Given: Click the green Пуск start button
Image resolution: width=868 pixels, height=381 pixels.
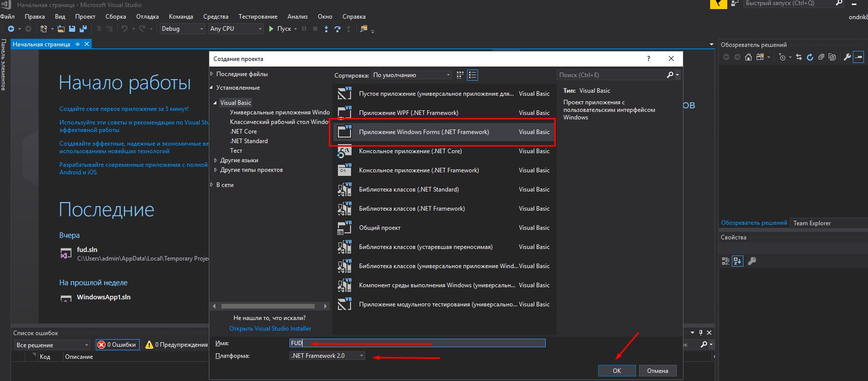Looking at the screenshot, I should pos(280,29).
